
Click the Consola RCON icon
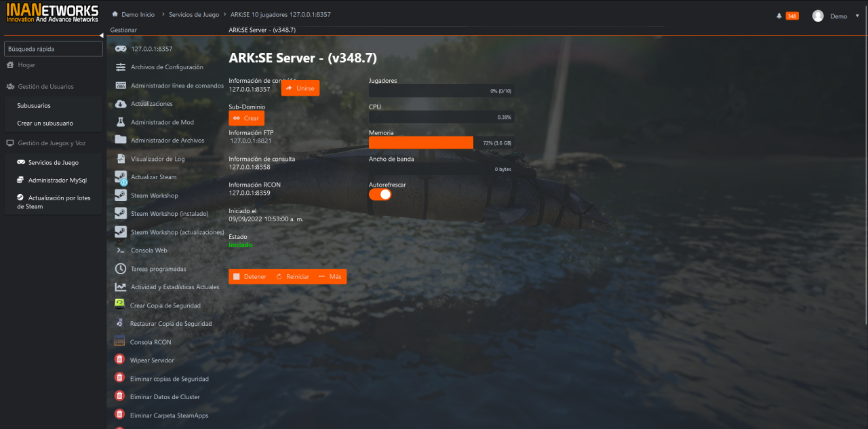click(x=120, y=341)
